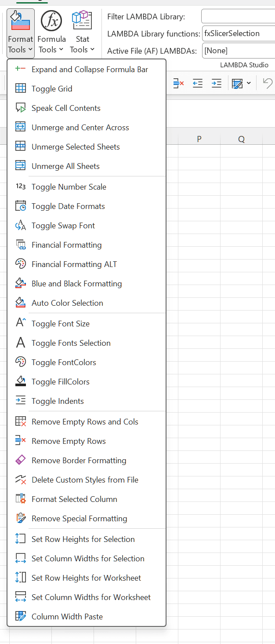Choose Set Row Heights for Worksheet

click(87, 578)
